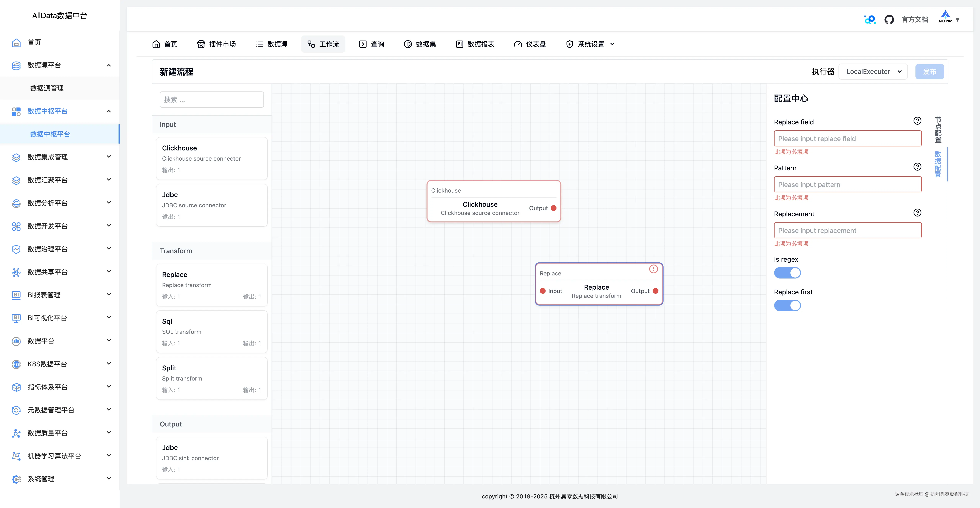The width and height of the screenshot is (980, 508).
Task: Click Input port on Replace node
Action: pos(543,291)
